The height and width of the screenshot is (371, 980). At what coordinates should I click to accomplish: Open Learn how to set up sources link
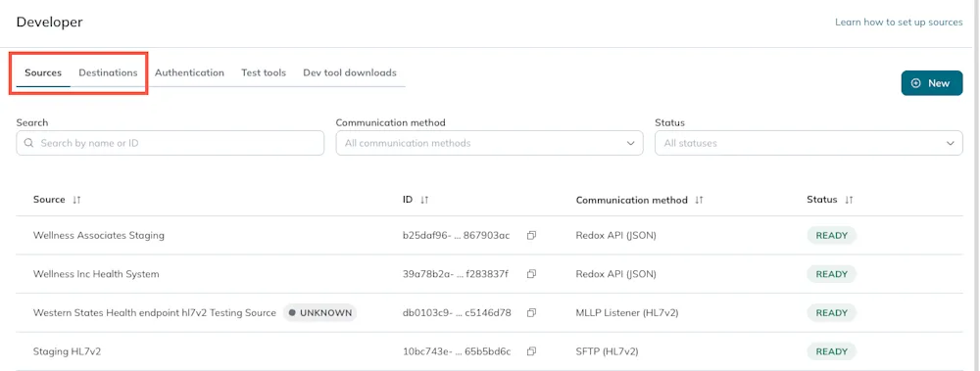coord(899,22)
